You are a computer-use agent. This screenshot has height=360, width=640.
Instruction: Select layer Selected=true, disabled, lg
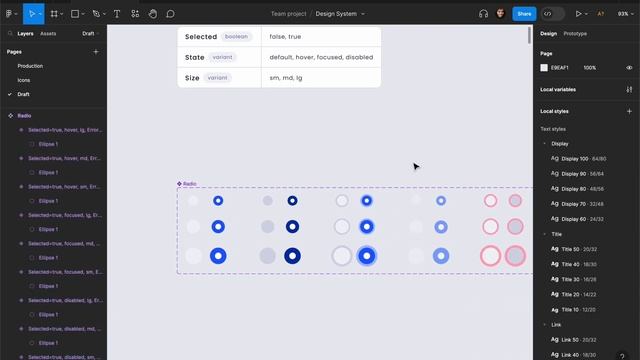coord(65,300)
